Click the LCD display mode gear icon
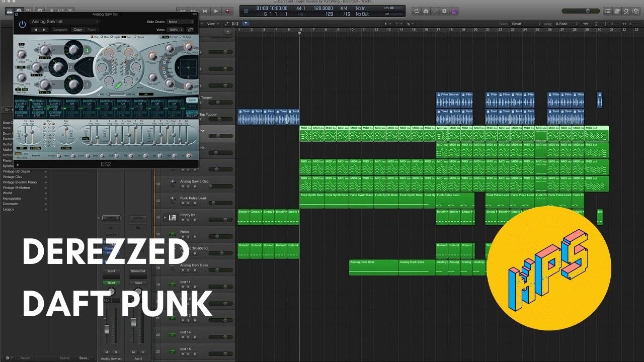644x362 pixels. click(246, 11)
